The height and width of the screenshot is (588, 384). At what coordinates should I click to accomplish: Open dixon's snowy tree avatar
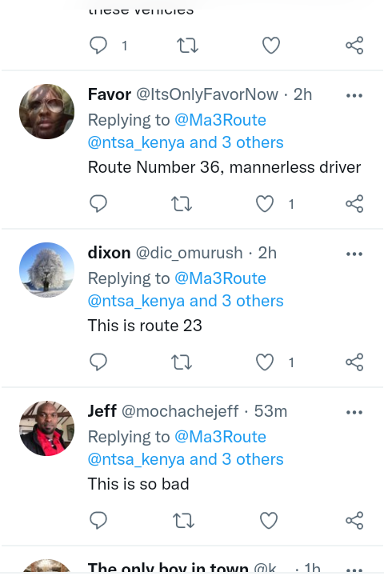point(47,270)
